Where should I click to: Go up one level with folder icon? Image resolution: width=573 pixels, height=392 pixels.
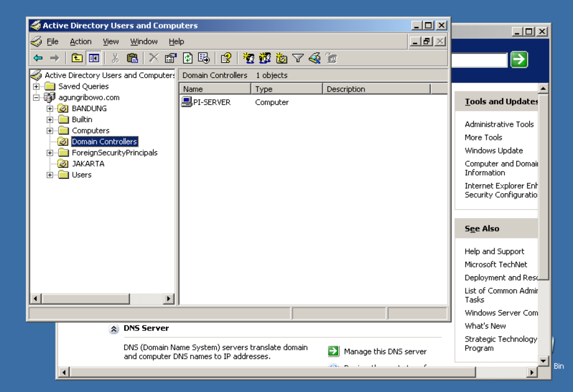pyautogui.click(x=77, y=58)
